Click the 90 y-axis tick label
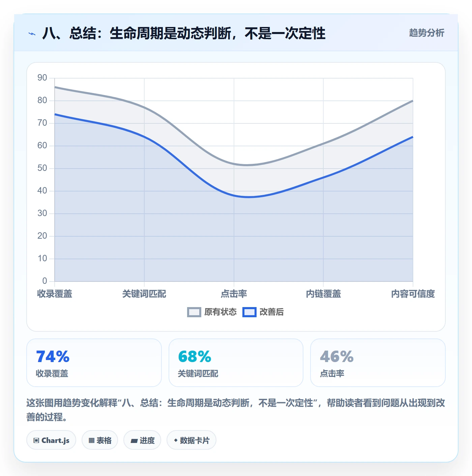This screenshot has height=476, width=472. point(42,78)
